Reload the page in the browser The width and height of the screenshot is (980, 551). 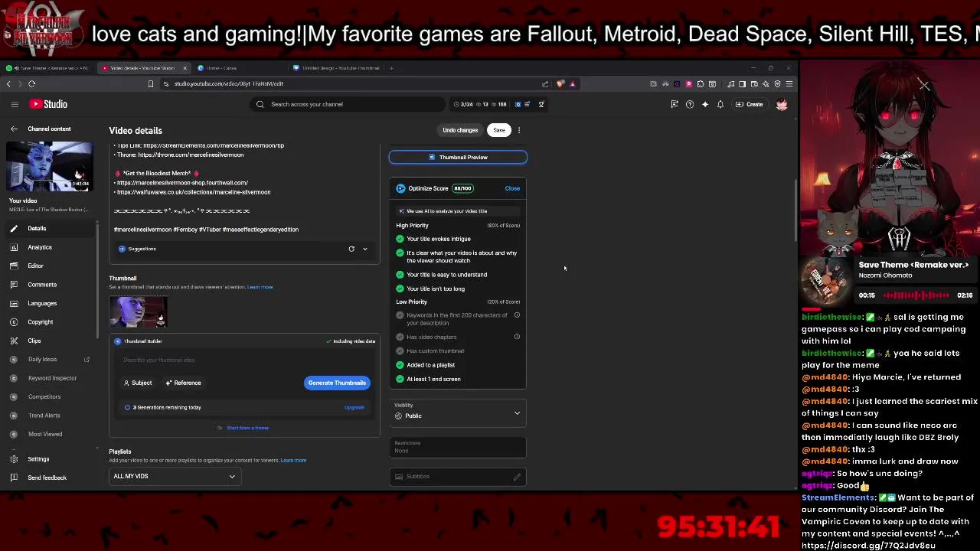click(31, 83)
